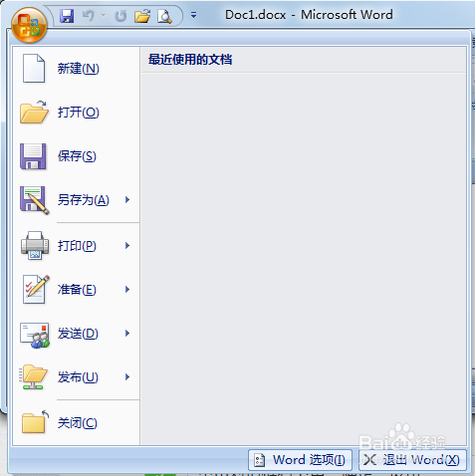Click the 退出 Word(X) button
The width and height of the screenshot is (475, 476).
click(x=412, y=460)
